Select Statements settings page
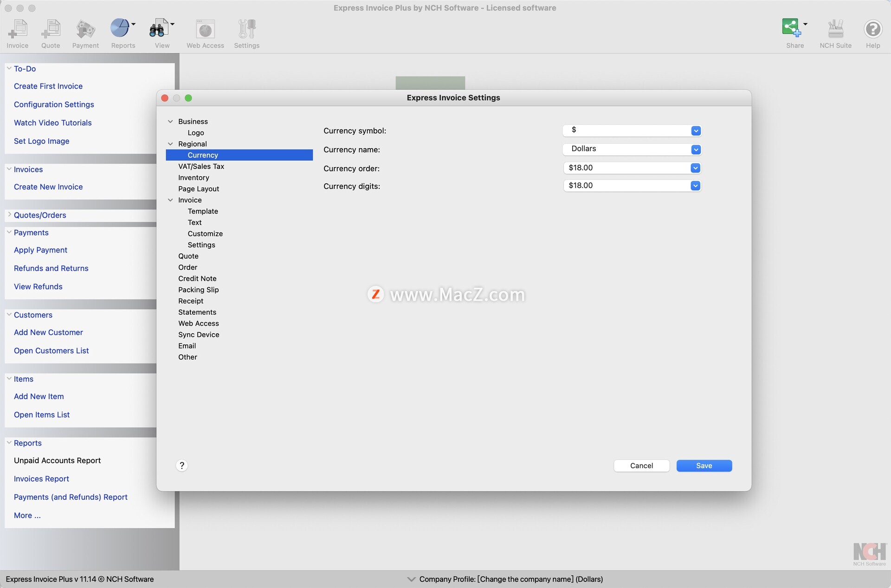 (197, 312)
